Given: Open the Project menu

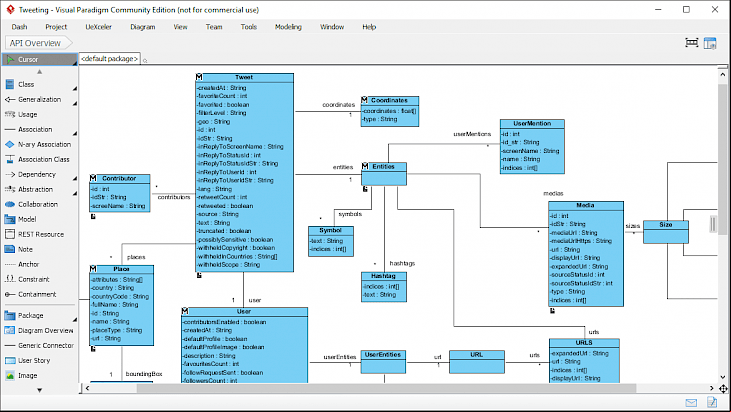Looking at the screenshot, I should coord(56,27).
